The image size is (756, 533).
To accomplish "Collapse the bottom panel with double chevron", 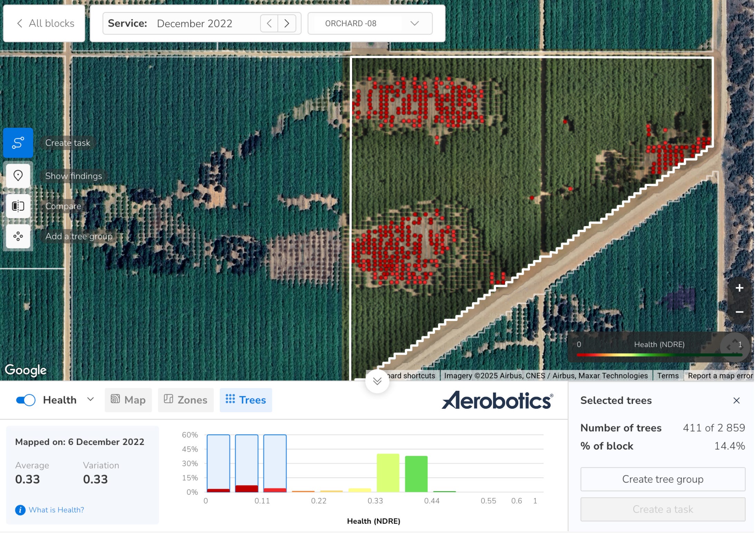I will coord(377,381).
